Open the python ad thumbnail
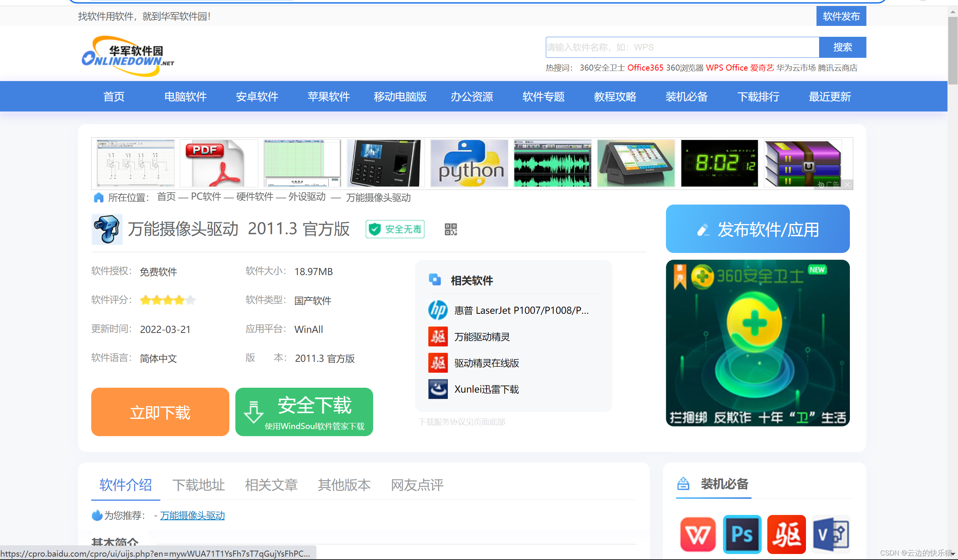Image resolution: width=958 pixels, height=560 pixels. [469, 163]
